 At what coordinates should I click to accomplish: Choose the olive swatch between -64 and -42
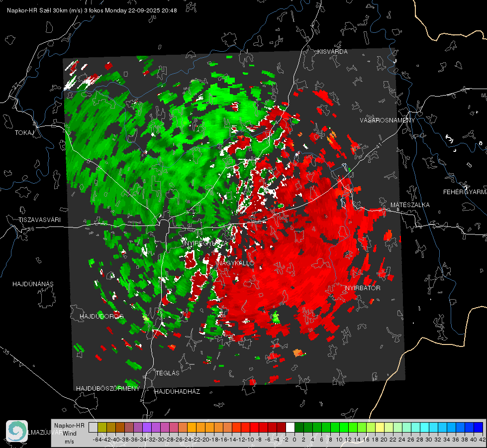point(102,428)
